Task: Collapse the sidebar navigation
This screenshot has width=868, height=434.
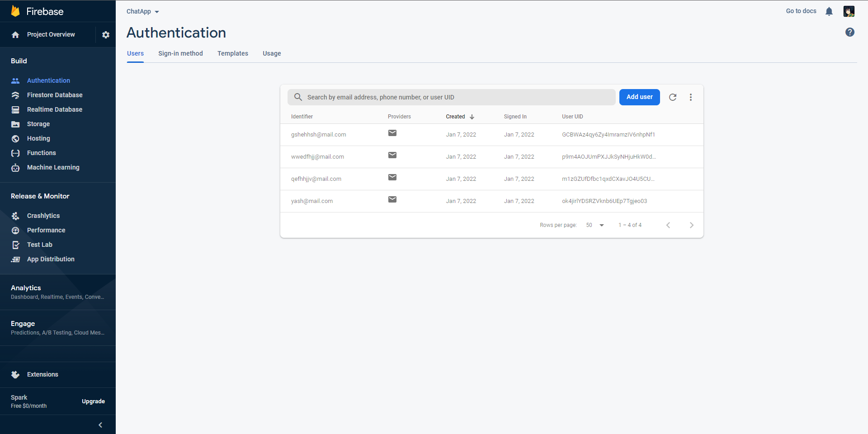Action: [100, 425]
